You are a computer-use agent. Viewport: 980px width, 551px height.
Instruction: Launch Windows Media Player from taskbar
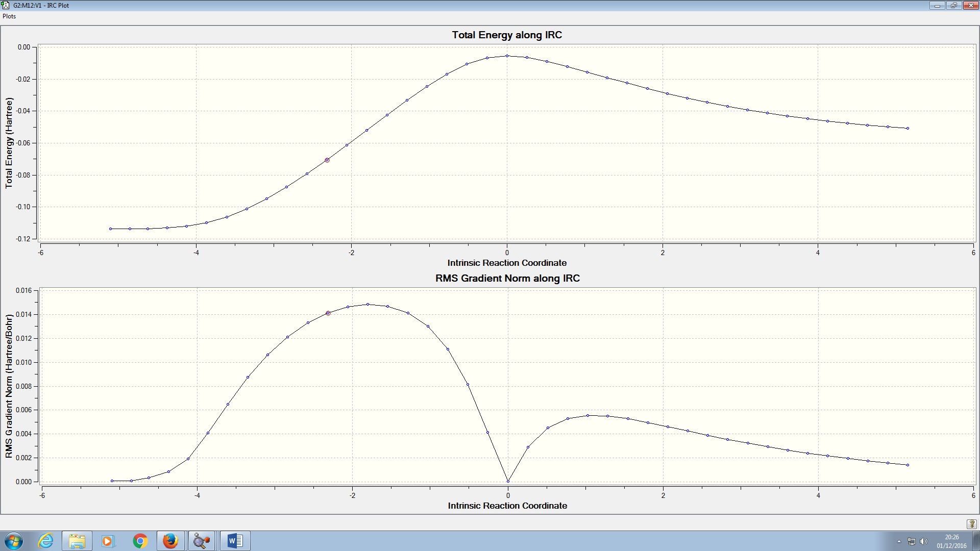pyautogui.click(x=108, y=541)
